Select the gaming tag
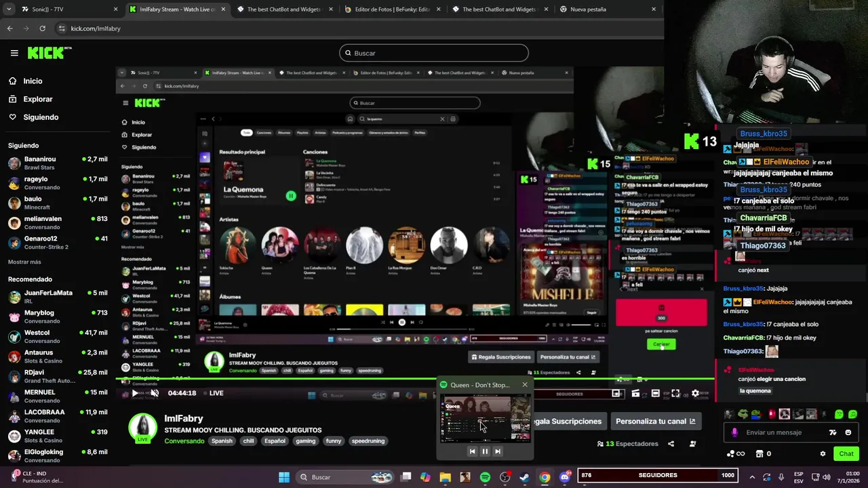Screen dimensions: 868x488 tap(306, 441)
